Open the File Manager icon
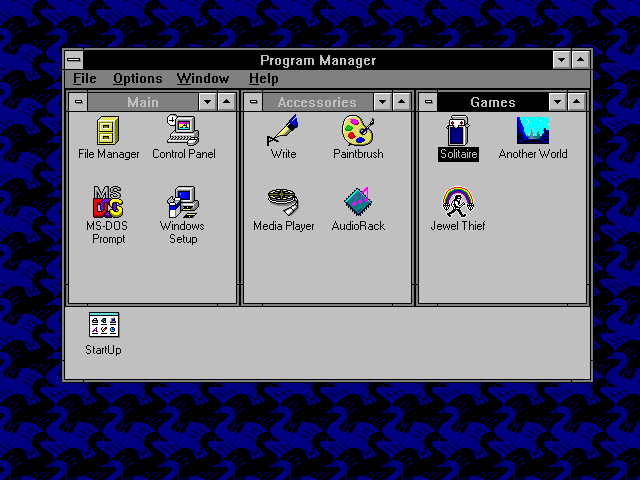This screenshot has width=640, height=480. [108, 131]
